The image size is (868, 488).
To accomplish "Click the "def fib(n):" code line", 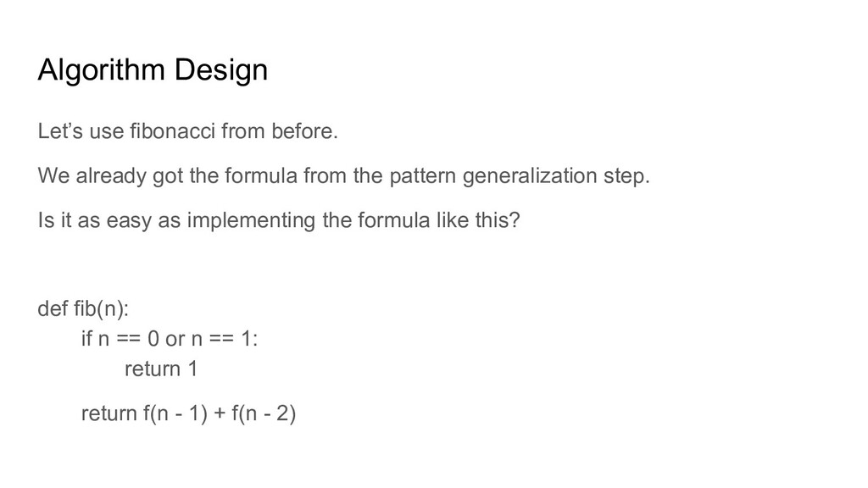I will [x=83, y=308].
